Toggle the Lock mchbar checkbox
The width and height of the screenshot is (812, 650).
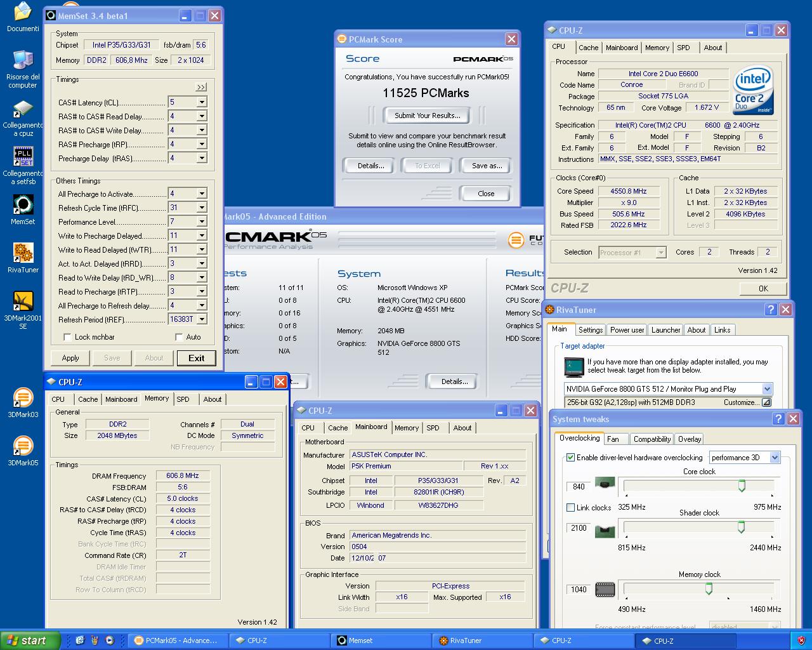click(68, 337)
